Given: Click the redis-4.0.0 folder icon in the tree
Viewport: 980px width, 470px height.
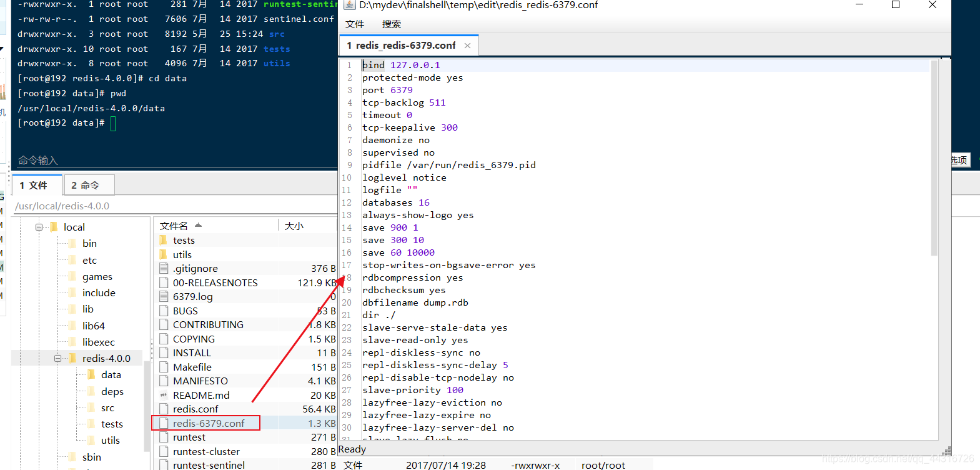Looking at the screenshot, I should tap(72, 358).
